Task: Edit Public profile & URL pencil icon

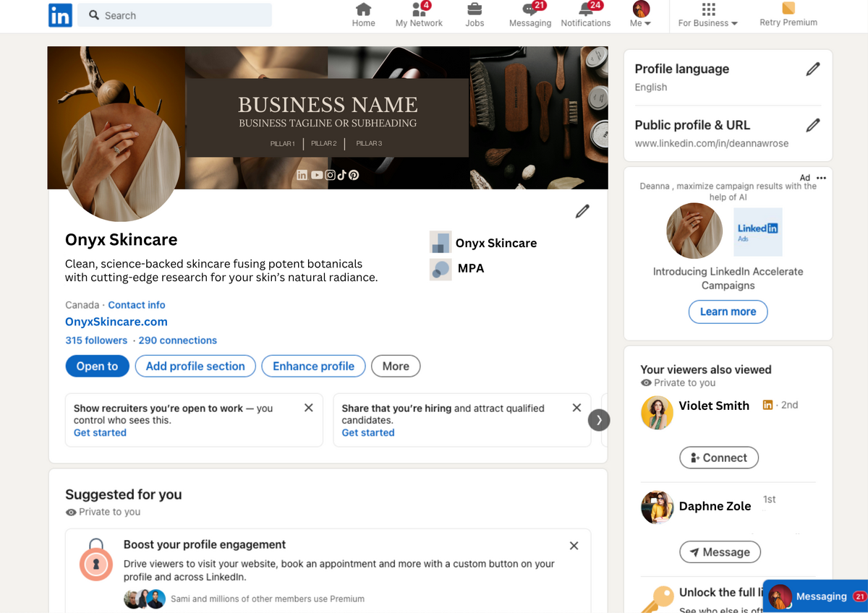Action: point(813,125)
